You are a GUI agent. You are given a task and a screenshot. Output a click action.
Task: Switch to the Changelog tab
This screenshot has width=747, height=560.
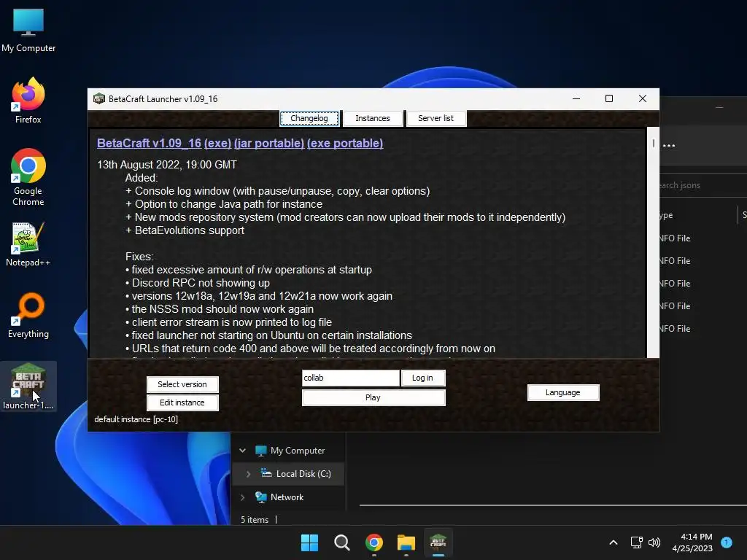309,118
